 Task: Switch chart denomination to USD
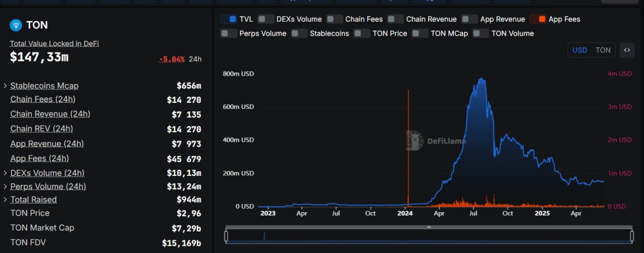(x=580, y=50)
